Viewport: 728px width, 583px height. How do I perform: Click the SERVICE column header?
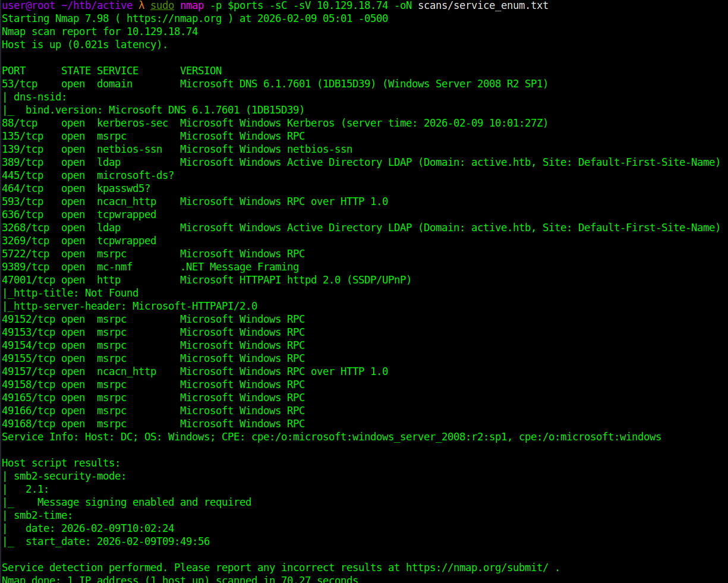(x=118, y=71)
